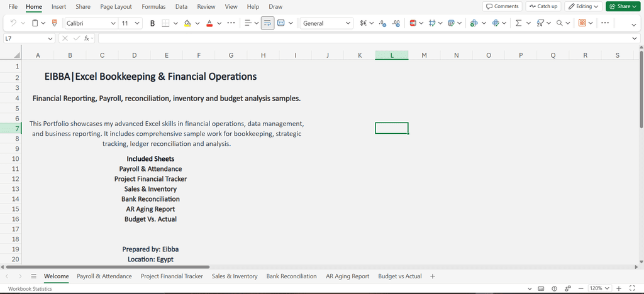Open the Comments pane button

click(x=502, y=6)
